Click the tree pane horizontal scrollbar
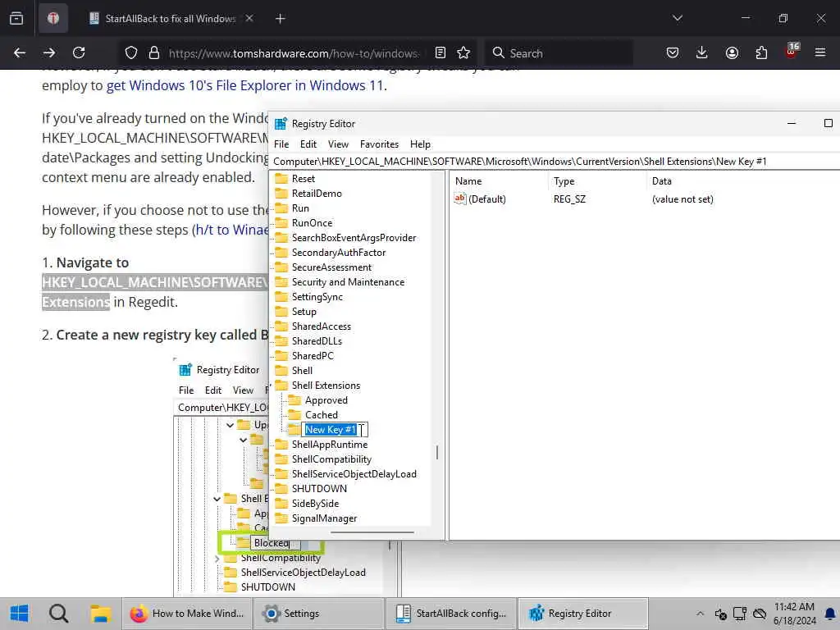Image resolution: width=840 pixels, height=630 pixels. tap(372, 532)
